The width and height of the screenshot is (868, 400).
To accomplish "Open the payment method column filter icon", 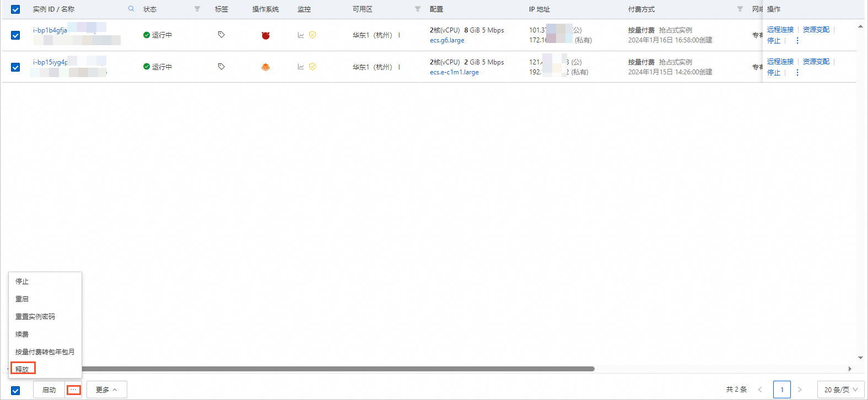I will point(740,9).
